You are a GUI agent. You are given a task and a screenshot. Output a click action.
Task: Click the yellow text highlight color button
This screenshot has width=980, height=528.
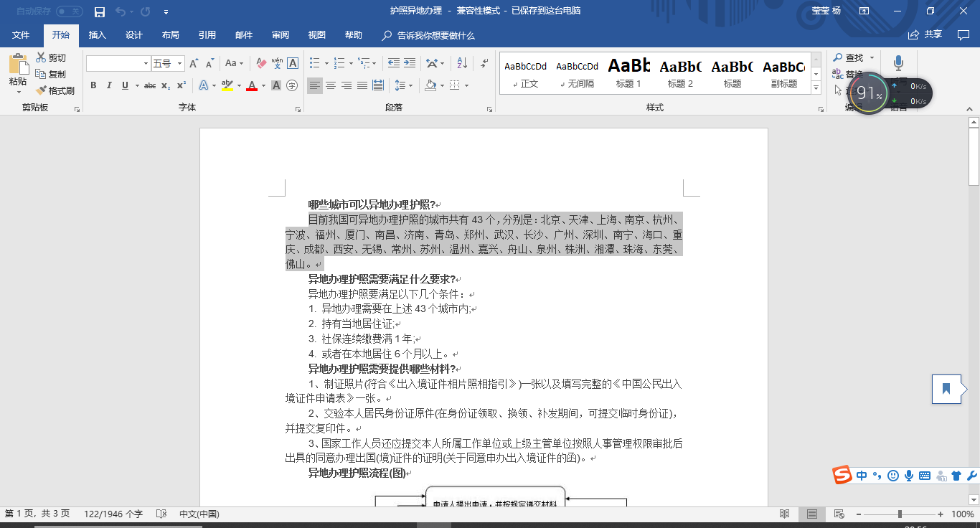[x=227, y=85]
